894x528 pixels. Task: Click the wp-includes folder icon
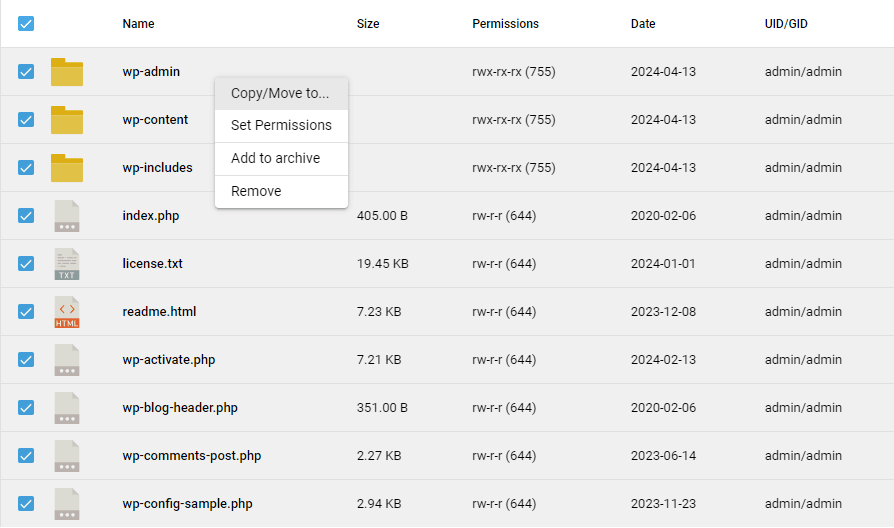pos(67,168)
